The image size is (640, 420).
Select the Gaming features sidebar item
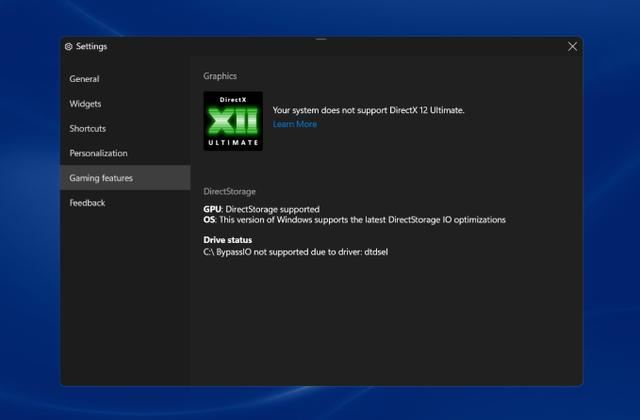(100, 178)
